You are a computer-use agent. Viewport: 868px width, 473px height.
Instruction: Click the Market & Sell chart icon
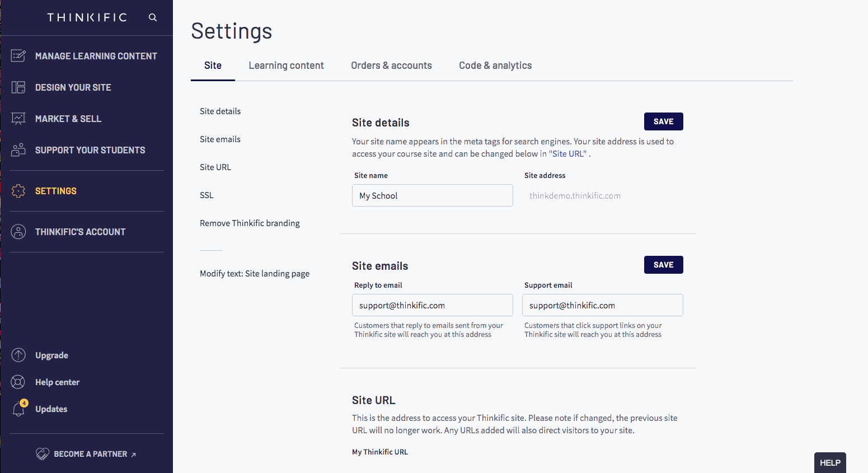(x=18, y=119)
